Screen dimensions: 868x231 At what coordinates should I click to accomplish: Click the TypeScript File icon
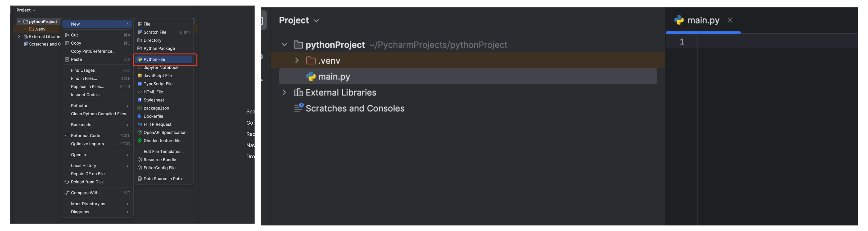139,84
